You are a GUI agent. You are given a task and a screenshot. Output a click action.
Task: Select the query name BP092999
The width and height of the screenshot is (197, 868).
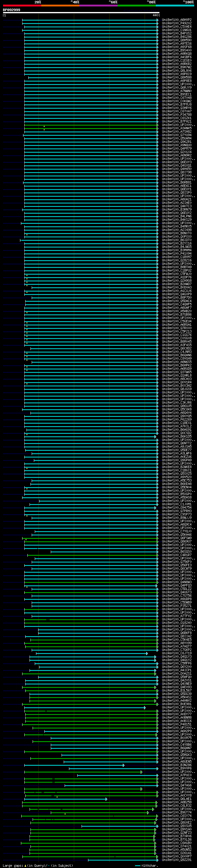(11, 10)
